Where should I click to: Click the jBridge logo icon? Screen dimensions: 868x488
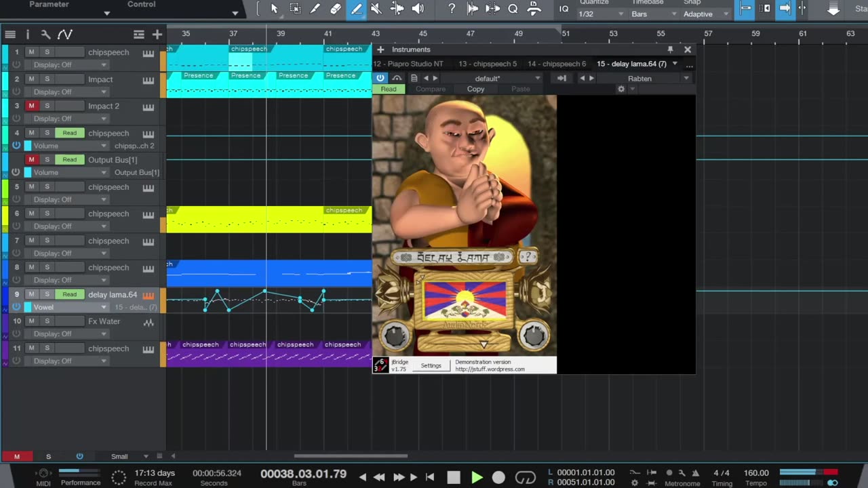click(x=380, y=365)
